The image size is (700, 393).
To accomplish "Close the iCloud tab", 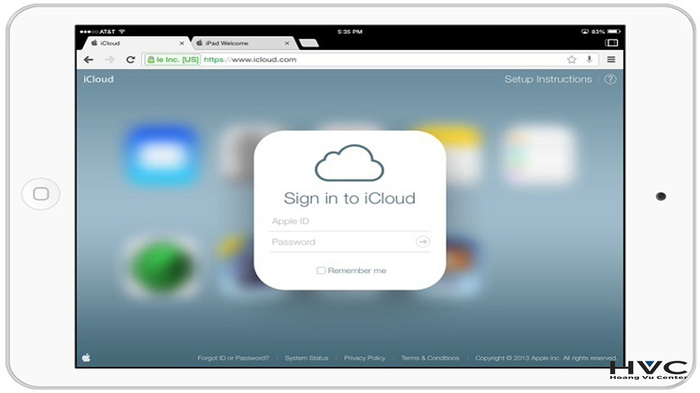I will [182, 43].
